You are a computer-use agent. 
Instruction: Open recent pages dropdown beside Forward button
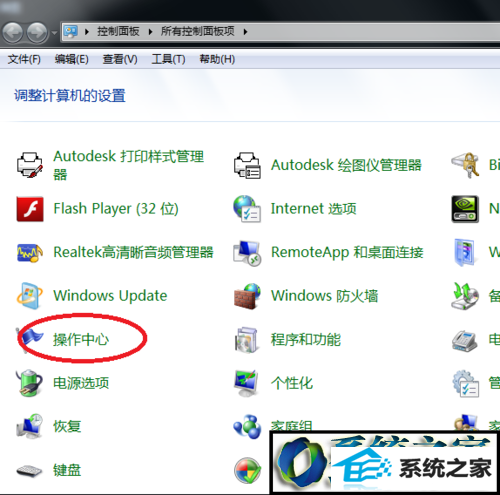click(54, 33)
